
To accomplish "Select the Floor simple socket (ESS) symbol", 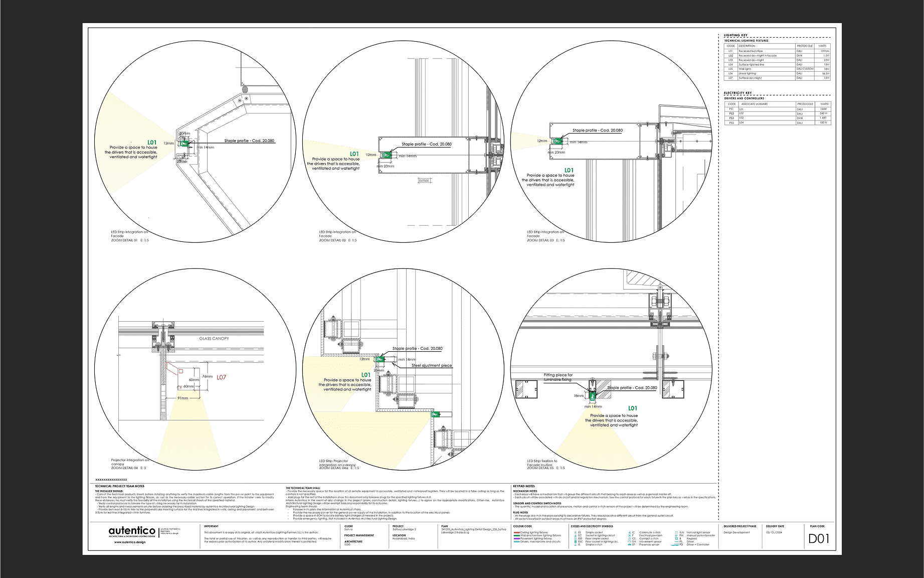I will click(575, 538).
